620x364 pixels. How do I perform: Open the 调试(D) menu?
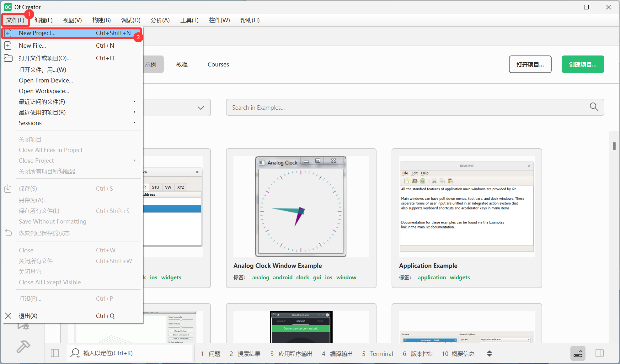(x=131, y=20)
